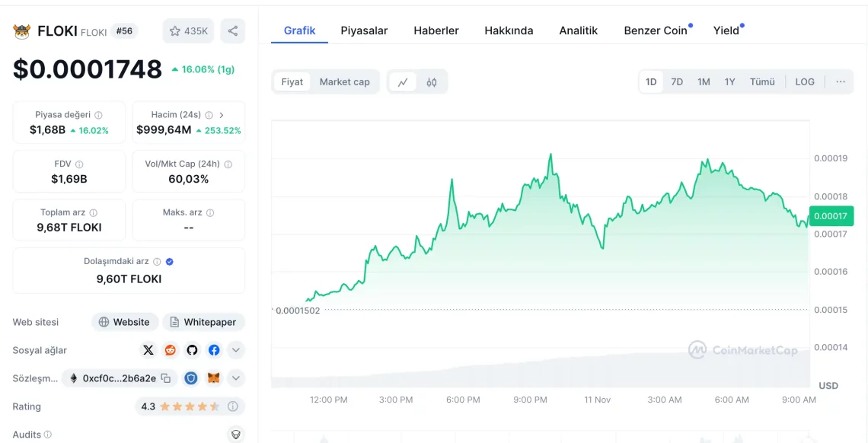Click the GitHub icon under Sosyal ağlar
868x443 pixels.
(191, 350)
